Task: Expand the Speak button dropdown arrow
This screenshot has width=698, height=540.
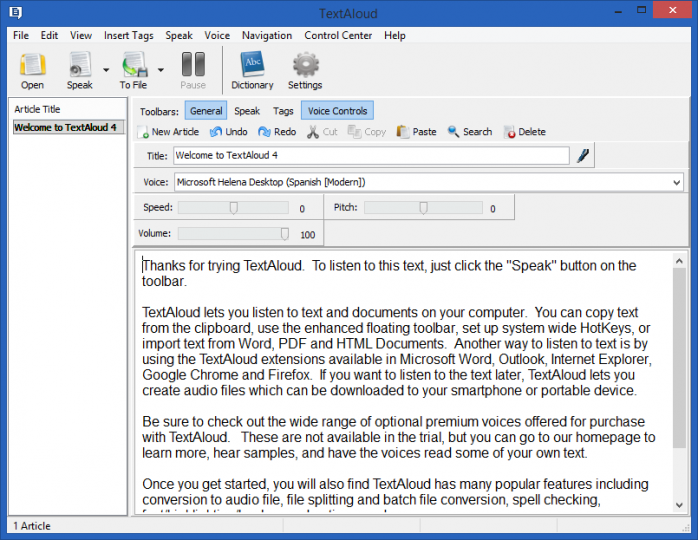Action: (x=106, y=70)
